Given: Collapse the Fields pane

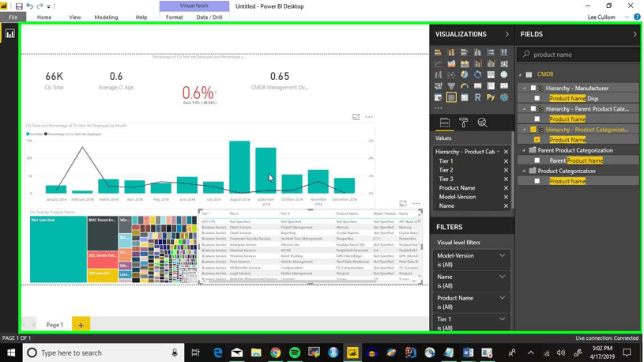Looking at the screenshot, I should click(635, 35).
